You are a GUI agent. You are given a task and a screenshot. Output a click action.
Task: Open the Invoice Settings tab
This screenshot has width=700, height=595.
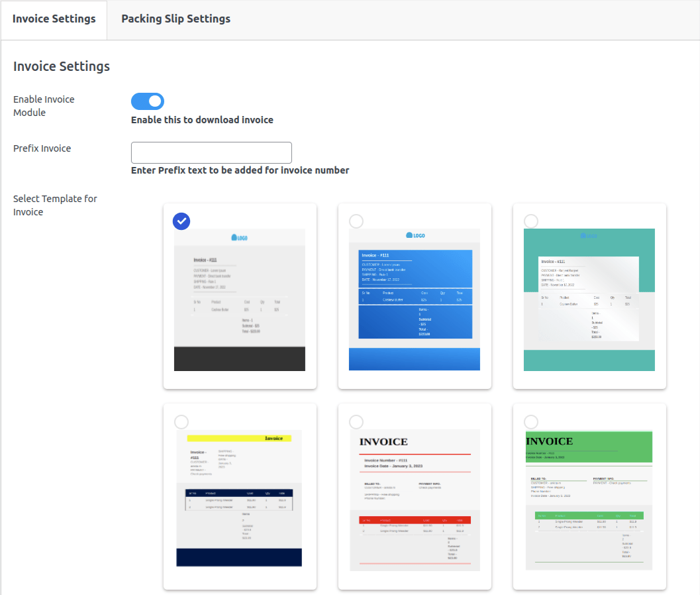pyautogui.click(x=54, y=19)
